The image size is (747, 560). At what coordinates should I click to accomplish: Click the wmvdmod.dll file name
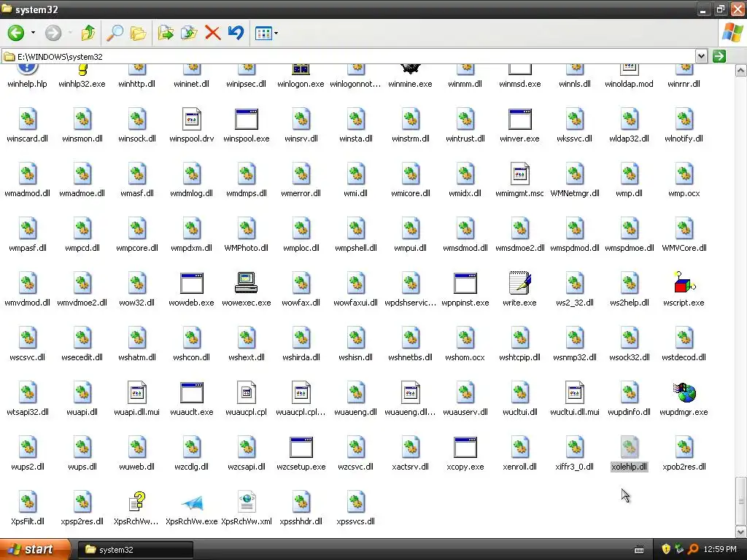(28, 303)
